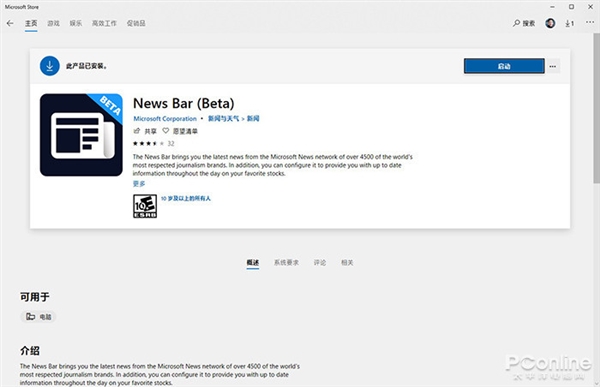The image size is (600, 387).
Task: Open the 新闻与天气 category link
Action: (223, 119)
